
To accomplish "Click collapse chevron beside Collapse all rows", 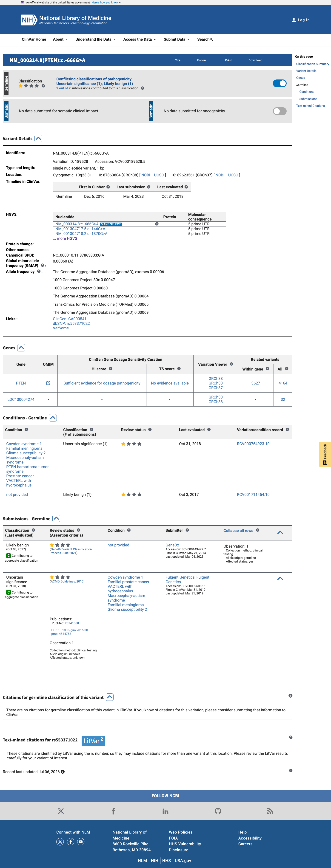I will (280, 532).
